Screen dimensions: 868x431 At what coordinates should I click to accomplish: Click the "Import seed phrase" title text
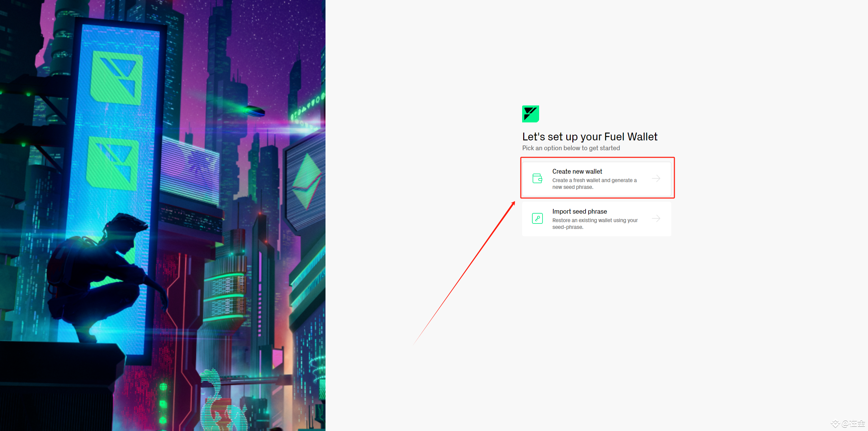tap(579, 212)
